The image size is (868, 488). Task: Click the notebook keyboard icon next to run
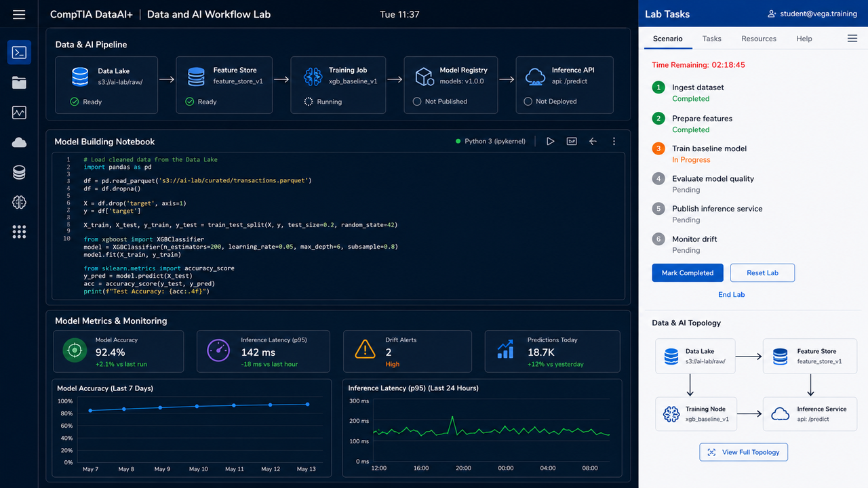[x=572, y=141]
